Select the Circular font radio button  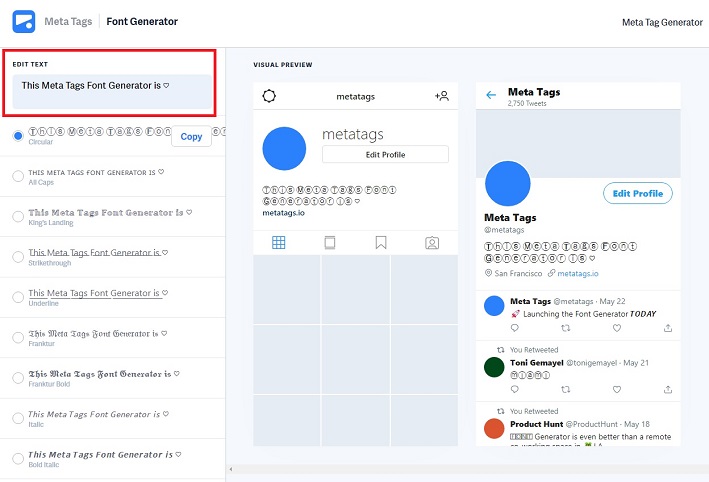pyautogui.click(x=18, y=136)
